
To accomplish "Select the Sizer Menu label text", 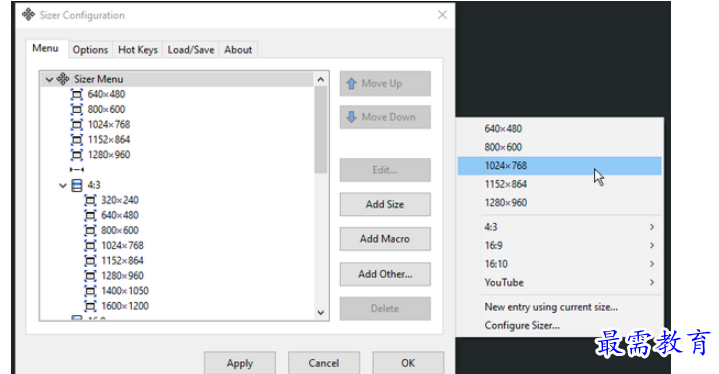I will [x=99, y=79].
